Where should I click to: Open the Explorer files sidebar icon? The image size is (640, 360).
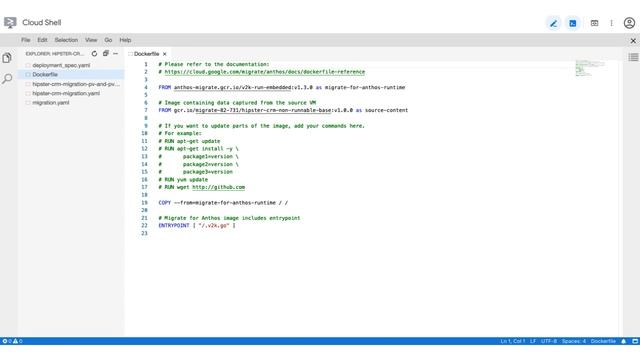(x=7, y=58)
